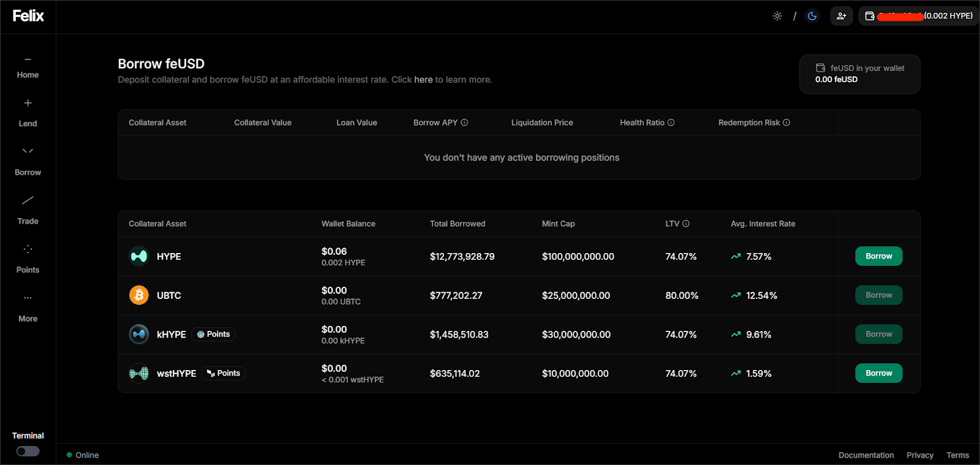The image size is (980, 465).
Task: Click the Loan Value column header
Action: pyautogui.click(x=356, y=123)
